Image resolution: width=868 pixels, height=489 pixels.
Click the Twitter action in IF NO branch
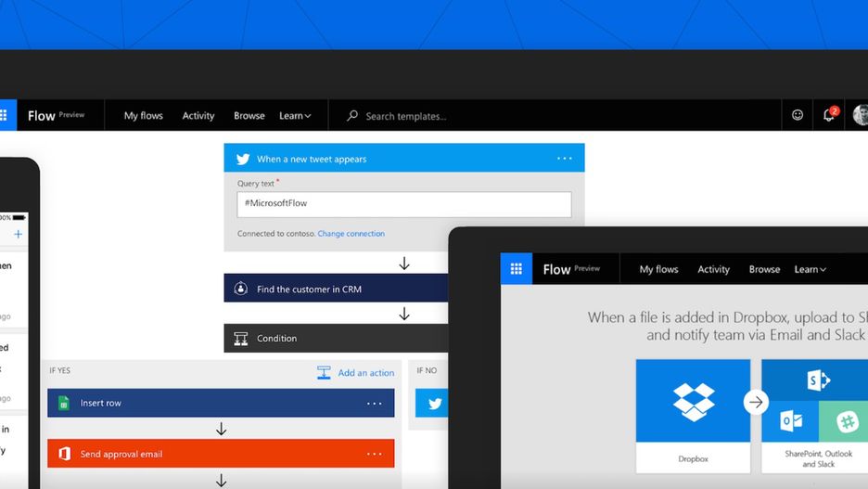[432, 403]
